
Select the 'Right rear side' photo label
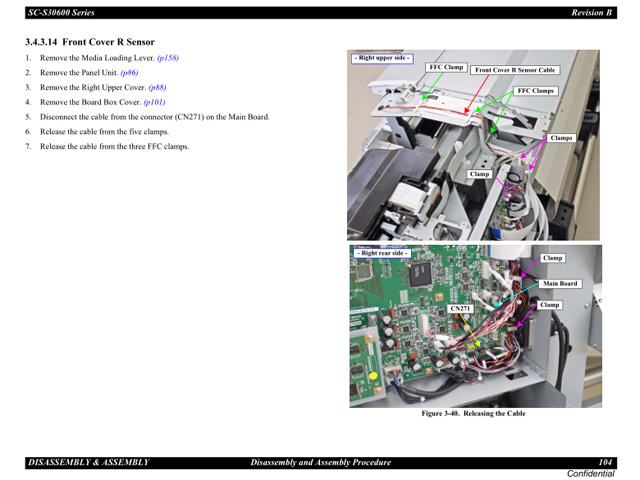(x=381, y=253)
